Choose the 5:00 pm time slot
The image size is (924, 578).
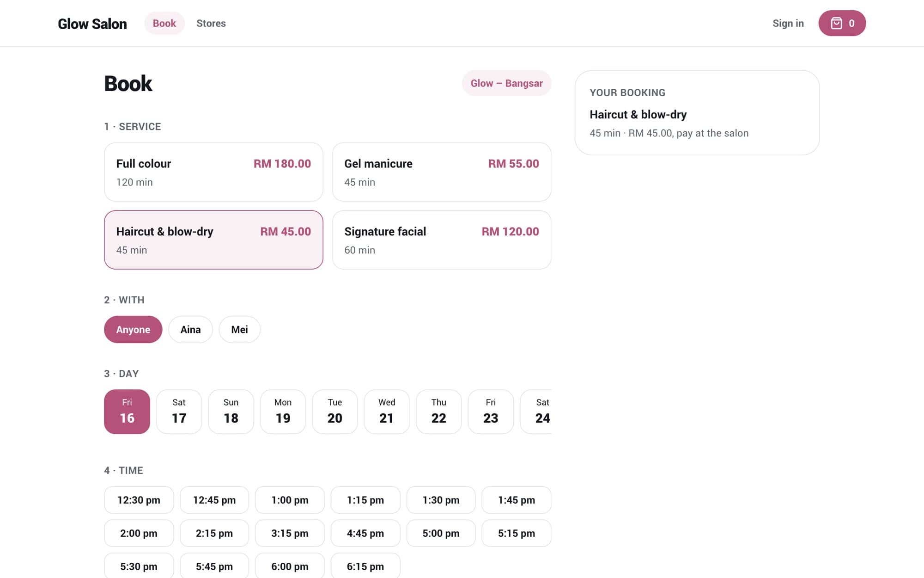pyautogui.click(x=441, y=533)
